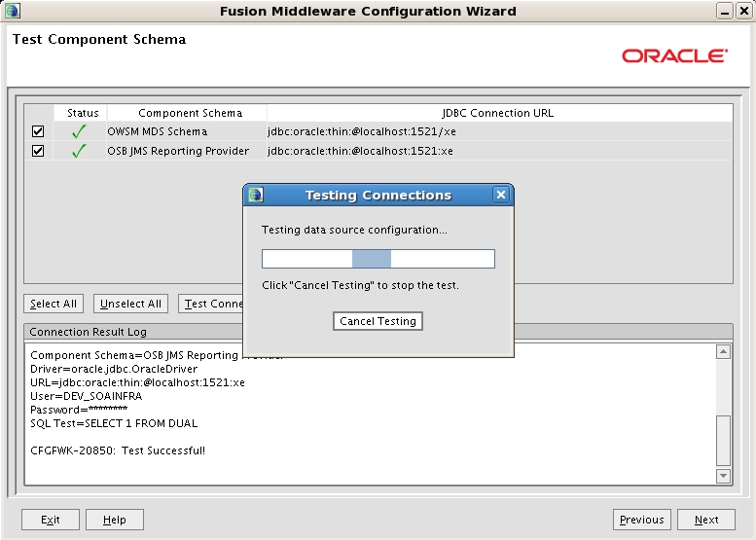The image size is (756, 540).
Task: Click the Status column header
Action: tap(81, 113)
